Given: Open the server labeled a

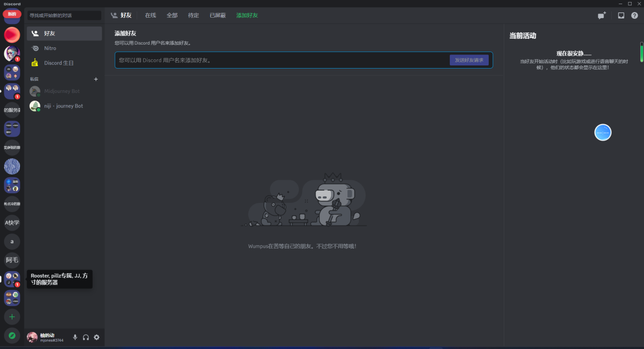Looking at the screenshot, I should tap(12, 241).
